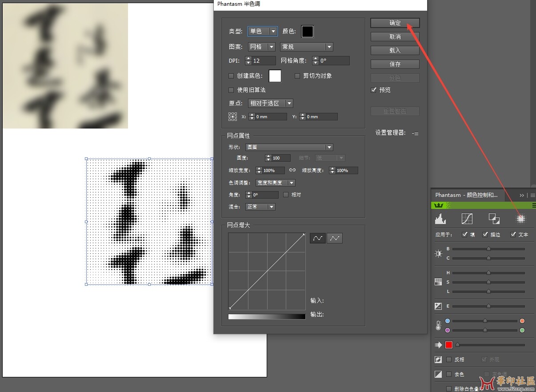Image resolution: width=536 pixels, height=392 pixels.
Task: Enable the 创建底色 checkbox
Action: [231, 76]
